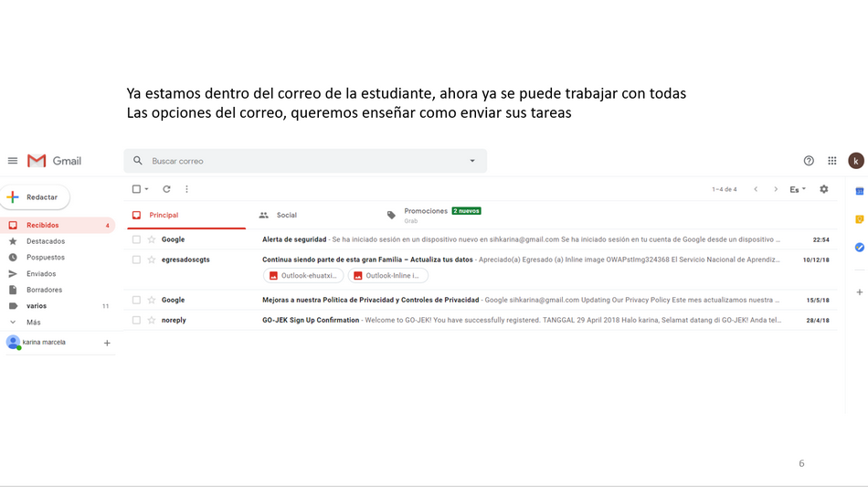Expand the search options dropdown arrow
Image resolution: width=868 pixels, height=487 pixels.
(472, 161)
